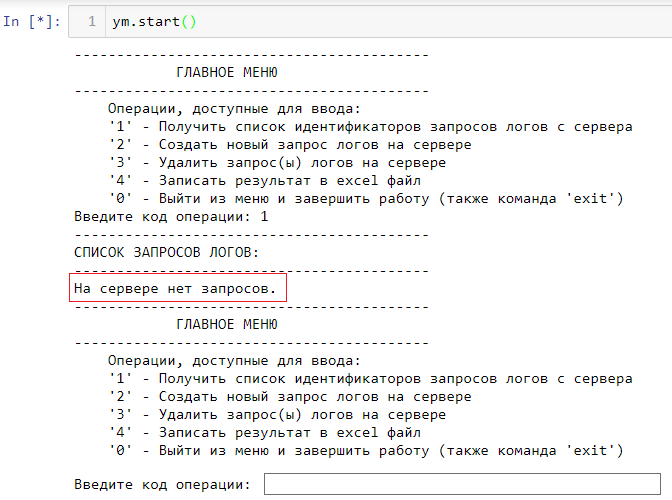Click the operation code input field

tap(462, 484)
